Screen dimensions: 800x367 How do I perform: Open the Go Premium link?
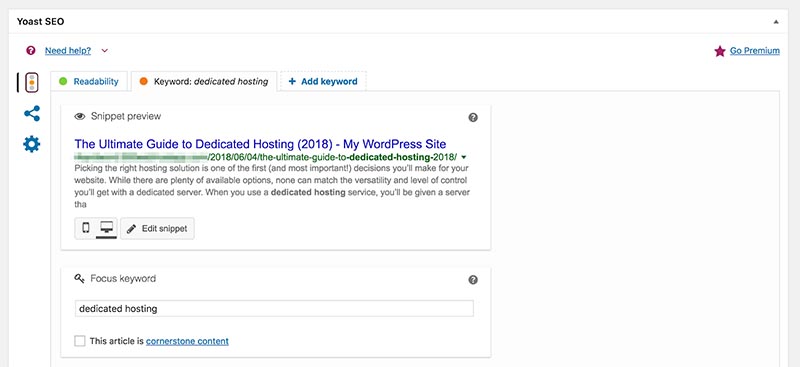point(755,51)
